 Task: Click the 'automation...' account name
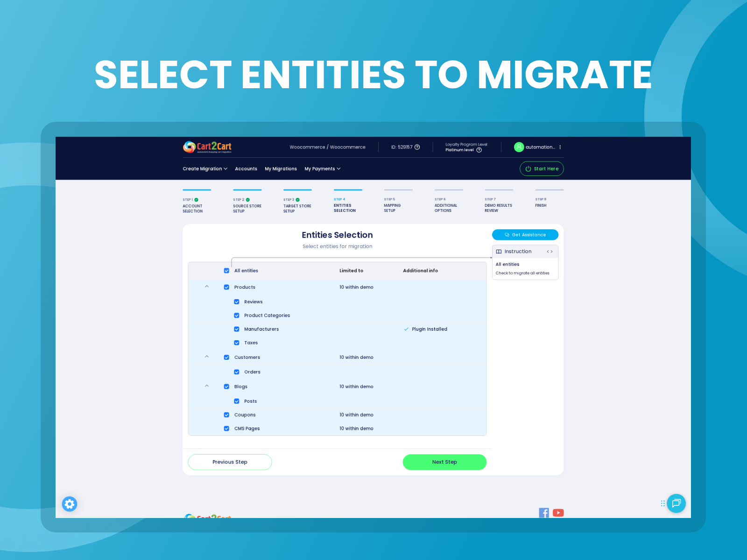click(540, 147)
